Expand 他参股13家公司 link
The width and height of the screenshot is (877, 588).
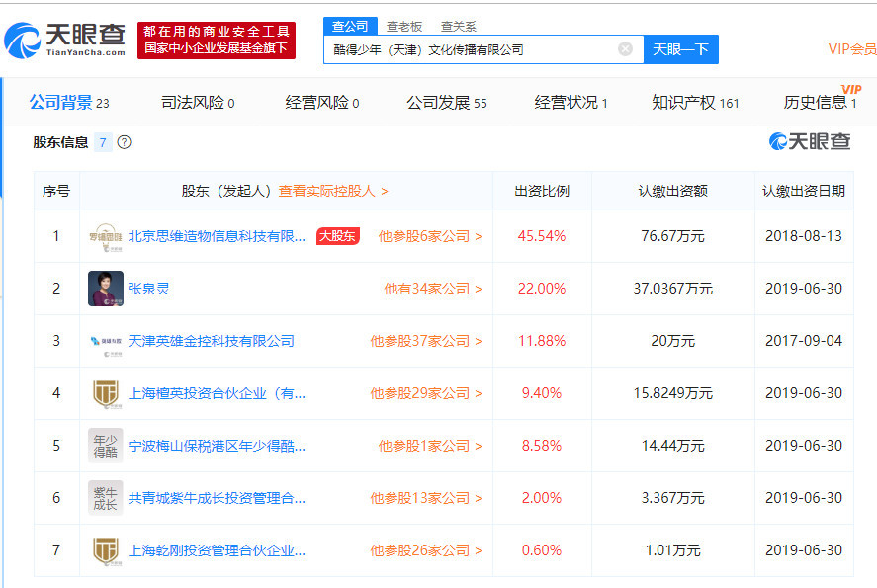point(425,498)
